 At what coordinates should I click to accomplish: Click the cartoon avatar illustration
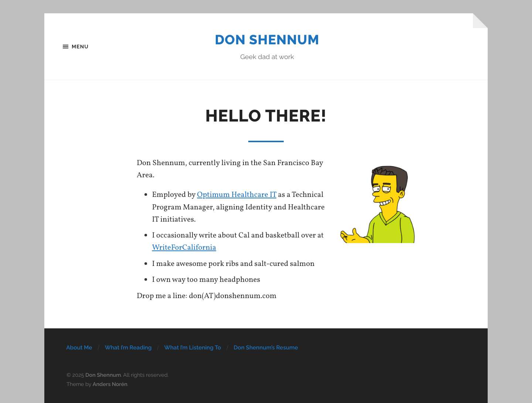pos(378,203)
